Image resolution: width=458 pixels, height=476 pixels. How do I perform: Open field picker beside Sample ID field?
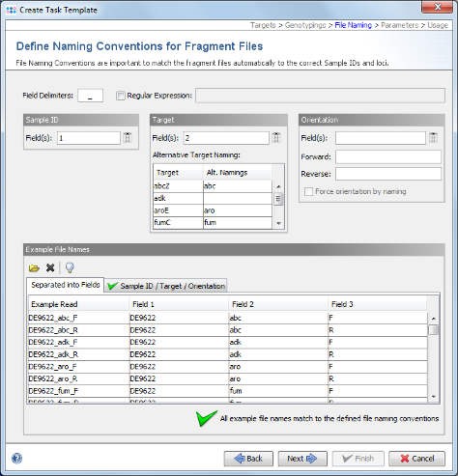pos(128,138)
